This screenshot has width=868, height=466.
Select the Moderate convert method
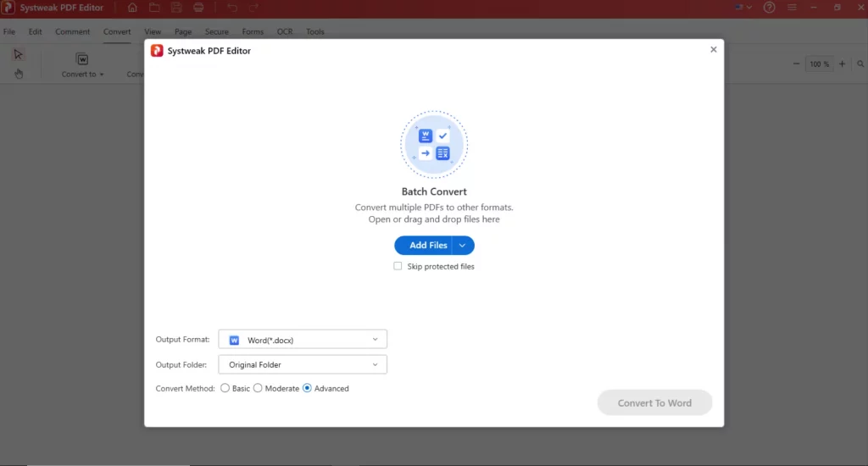[258, 389]
